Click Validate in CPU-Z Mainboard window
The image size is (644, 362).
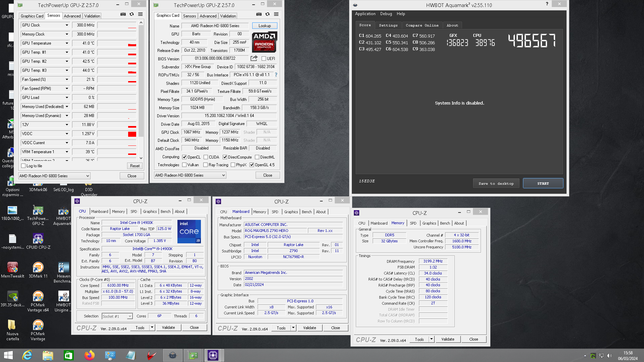(x=310, y=328)
